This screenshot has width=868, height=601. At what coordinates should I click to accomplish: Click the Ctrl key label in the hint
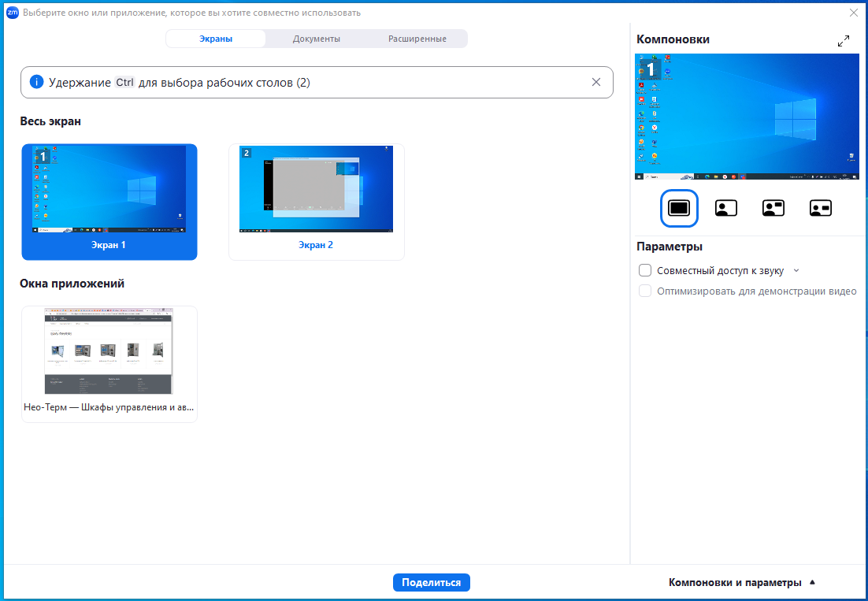tap(124, 83)
